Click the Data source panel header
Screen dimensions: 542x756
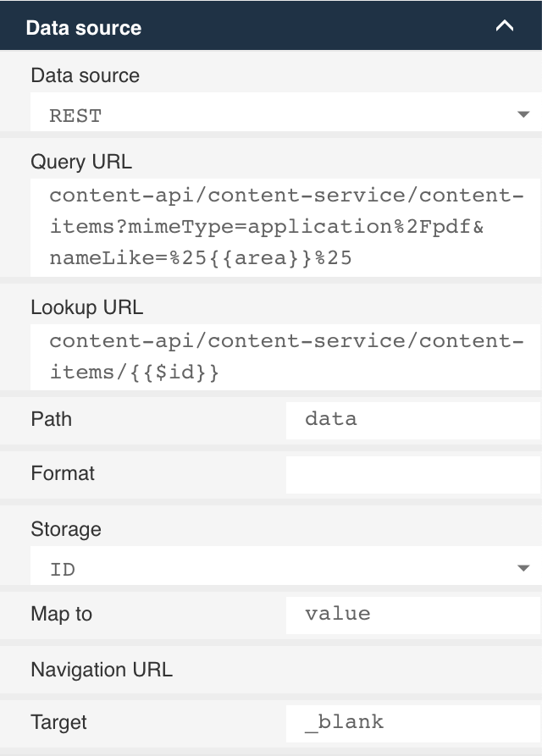pyautogui.click(x=85, y=26)
